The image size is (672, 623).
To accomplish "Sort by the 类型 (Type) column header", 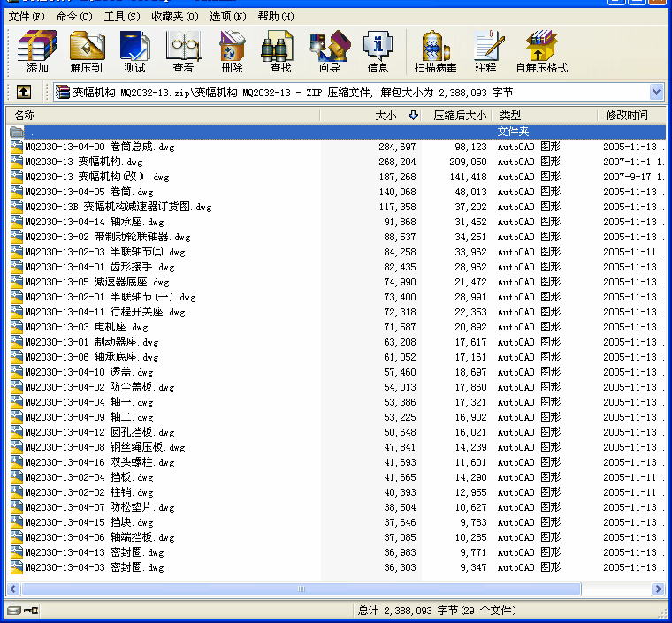I will point(510,116).
